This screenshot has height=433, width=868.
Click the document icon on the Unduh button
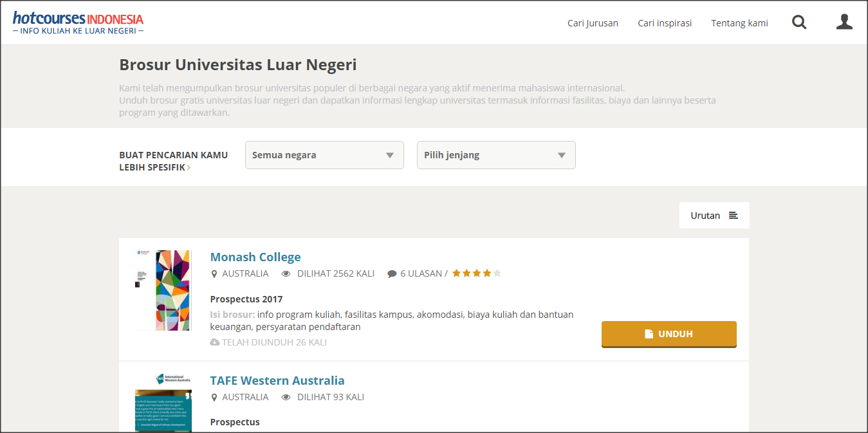tap(649, 334)
